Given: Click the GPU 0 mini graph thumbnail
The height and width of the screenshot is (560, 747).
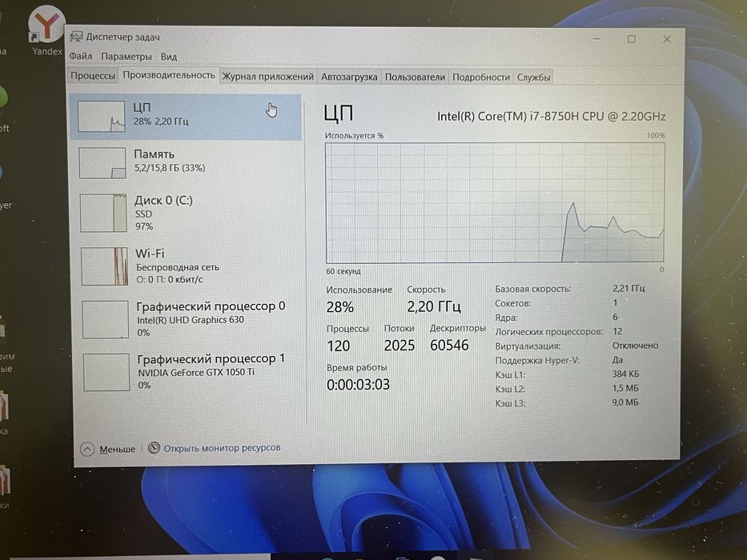Looking at the screenshot, I should [106, 319].
